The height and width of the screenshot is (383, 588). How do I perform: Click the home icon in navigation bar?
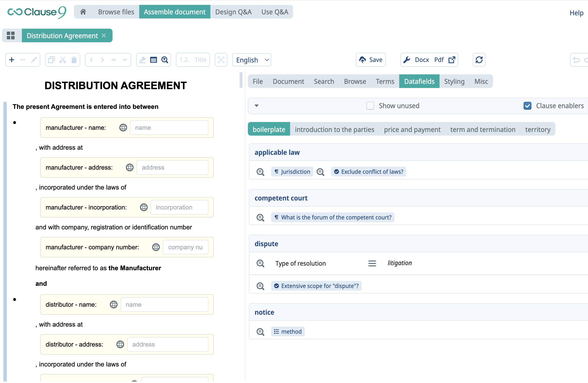83,12
